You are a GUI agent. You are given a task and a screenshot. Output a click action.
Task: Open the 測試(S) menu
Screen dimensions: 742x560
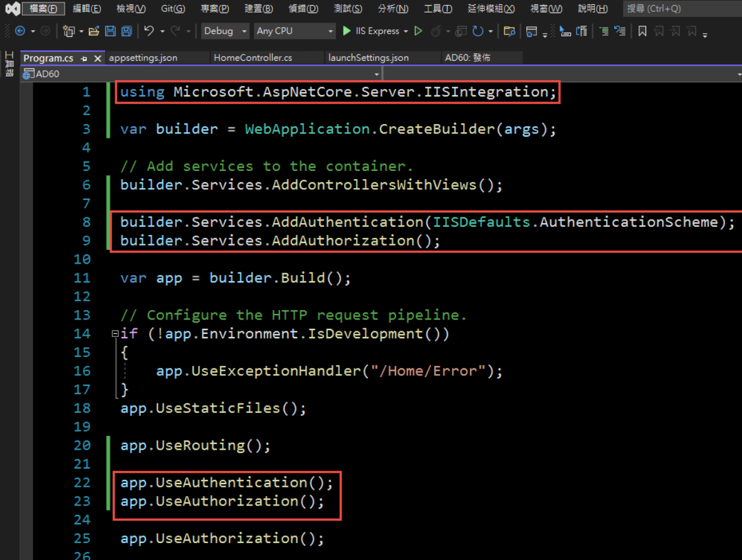coord(348,9)
